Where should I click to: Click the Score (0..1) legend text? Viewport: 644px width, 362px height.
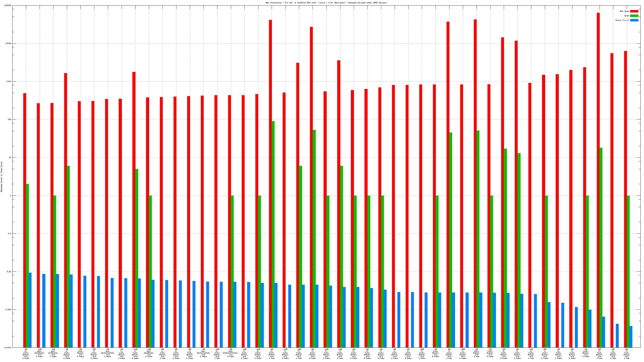click(x=622, y=20)
